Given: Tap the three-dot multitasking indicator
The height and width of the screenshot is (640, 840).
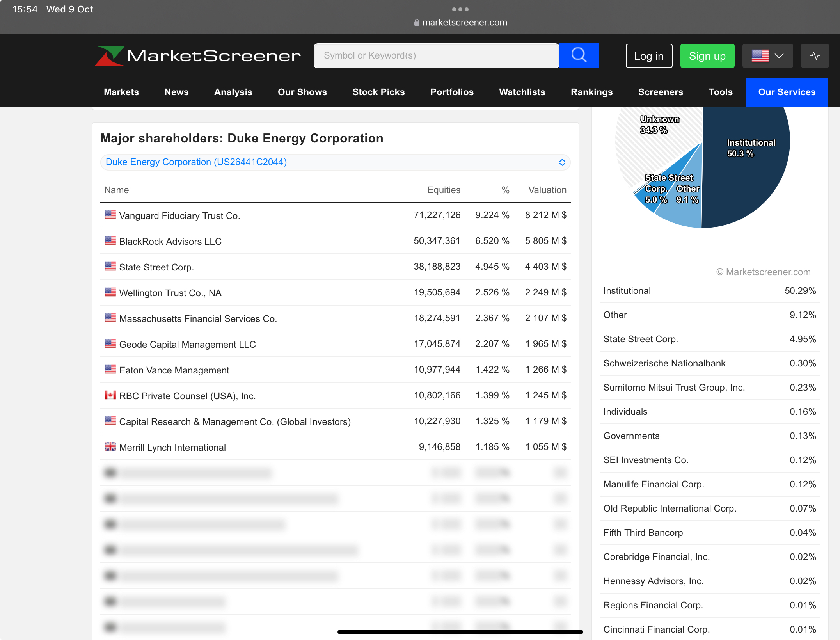Looking at the screenshot, I should [460, 9].
